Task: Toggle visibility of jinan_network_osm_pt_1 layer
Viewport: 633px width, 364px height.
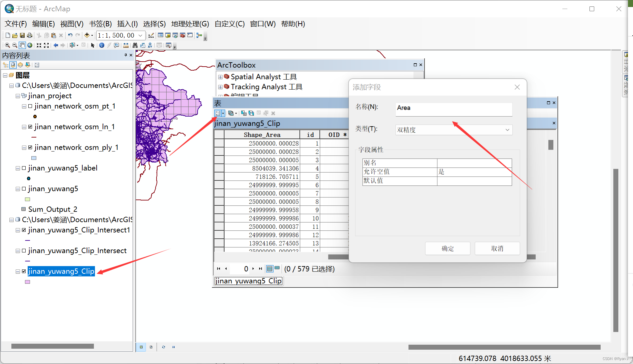Action: click(x=30, y=106)
